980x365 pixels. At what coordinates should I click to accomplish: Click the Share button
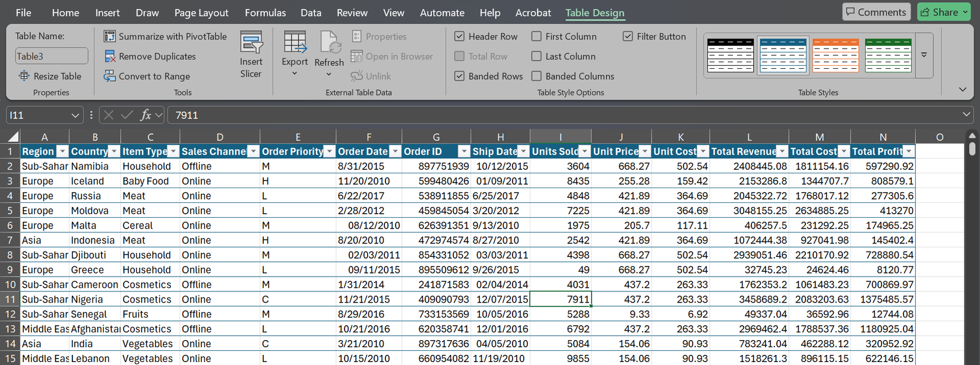943,12
